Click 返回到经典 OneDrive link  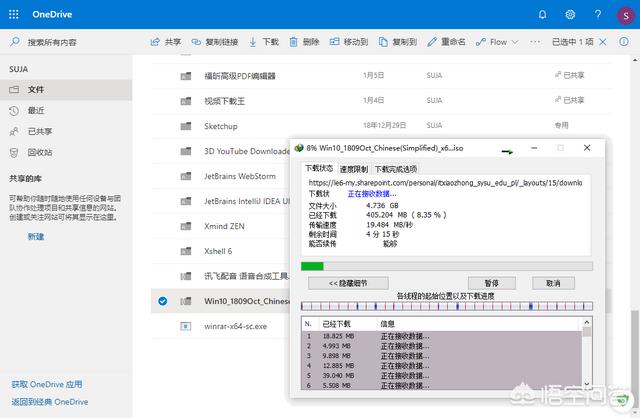coord(50,402)
